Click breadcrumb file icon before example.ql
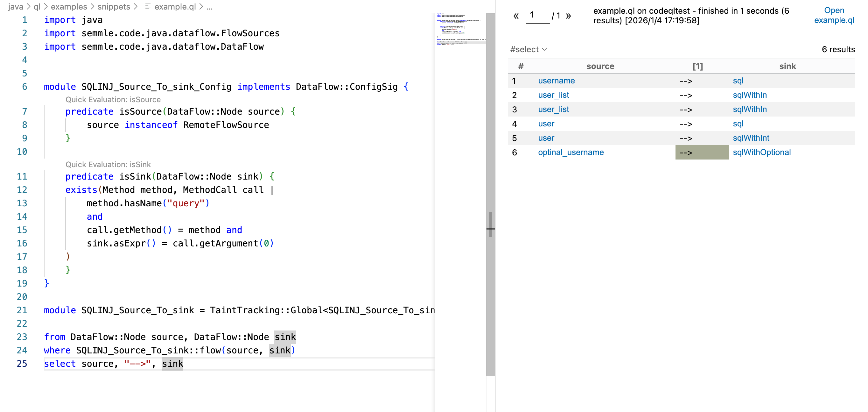This screenshot has height=412, width=868. point(148,6)
